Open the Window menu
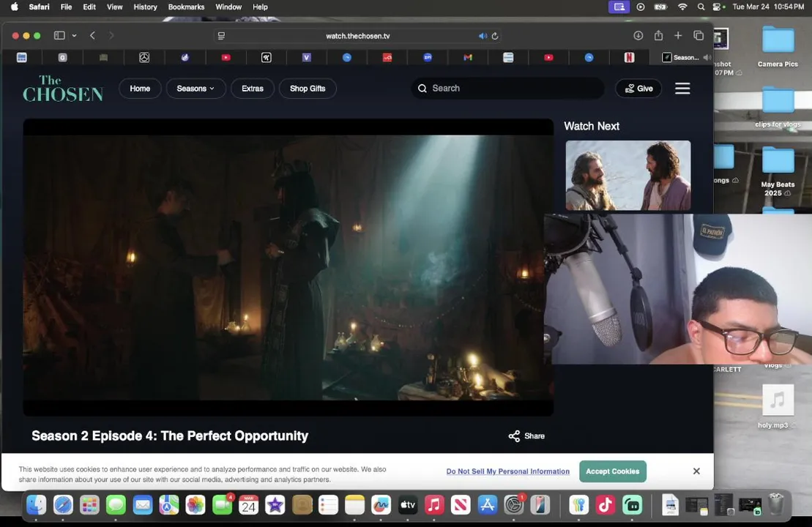The height and width of the screenshot is (527, 812). pos(228,7)
